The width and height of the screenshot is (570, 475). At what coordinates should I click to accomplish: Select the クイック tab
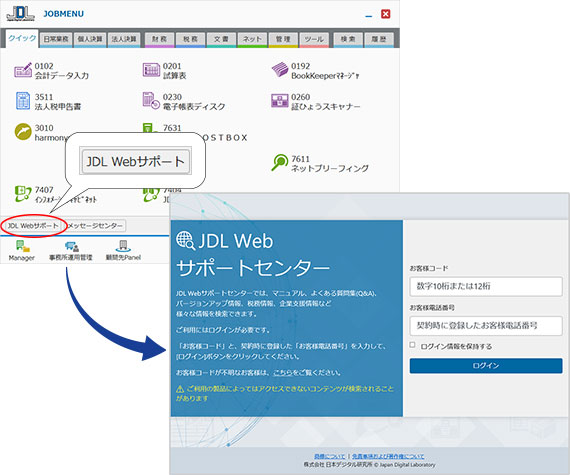22,39
